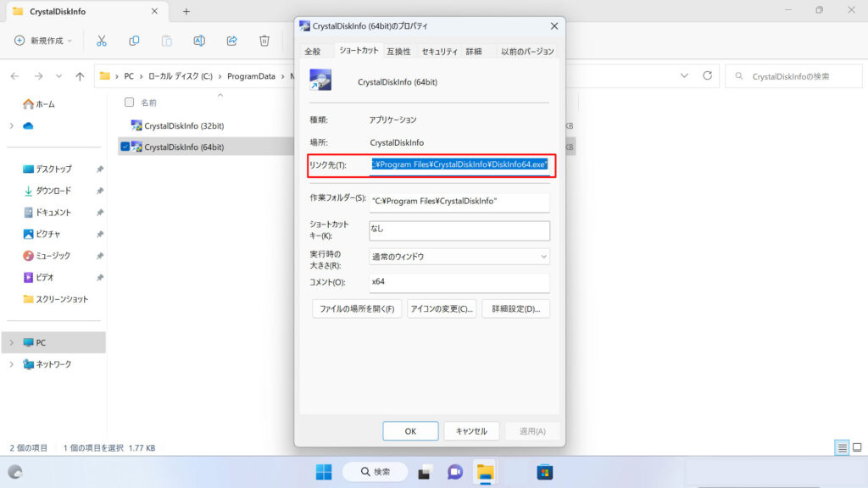This screenshot has width=868, height=488.
Task: Open the 新規作成 dropdown menu
Action: click(43, 41)
